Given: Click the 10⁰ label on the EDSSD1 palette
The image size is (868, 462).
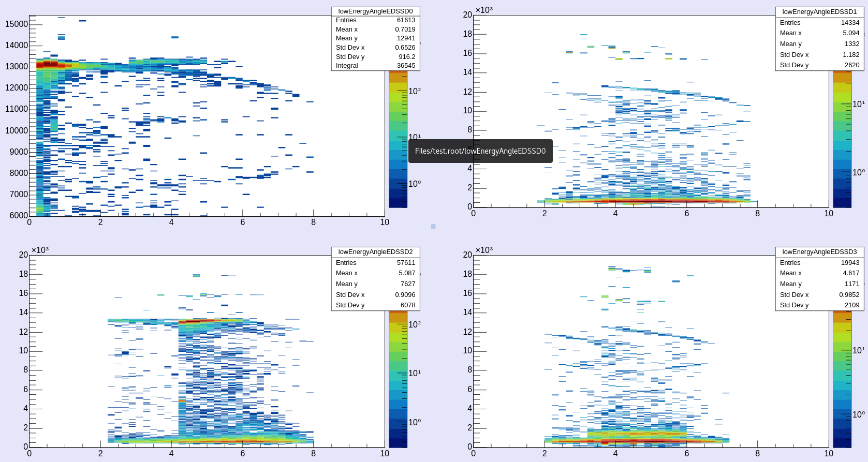Looking at the screenshot, I should (x=859, y=172).
